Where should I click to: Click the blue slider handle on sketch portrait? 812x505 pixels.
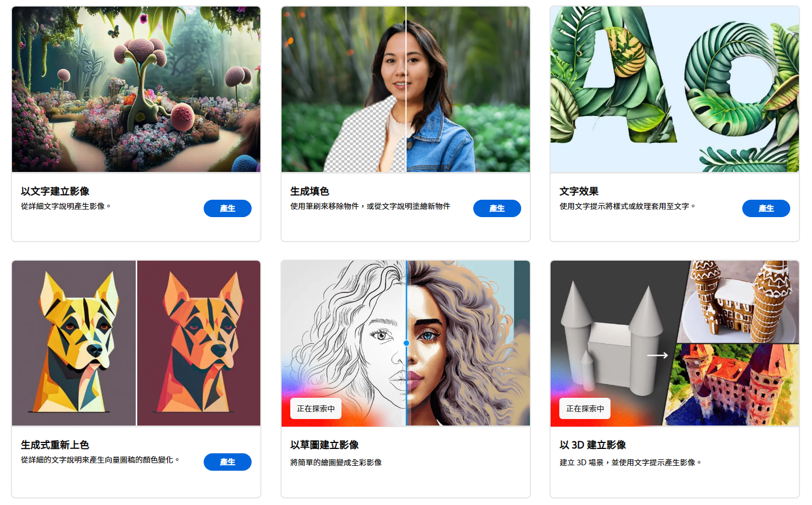click(406, 343)
